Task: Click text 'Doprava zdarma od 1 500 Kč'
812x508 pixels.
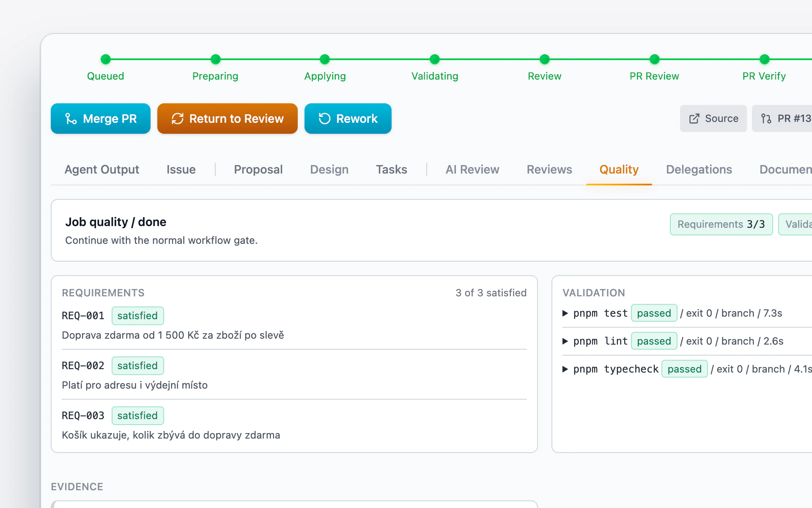Action: (x=130, y=335)
